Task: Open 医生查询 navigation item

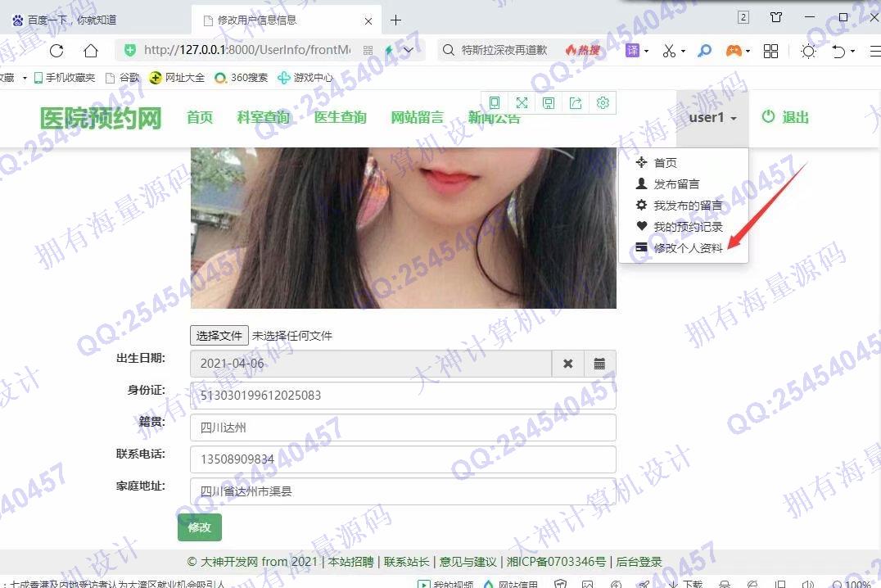Action: (x=340, y=117)
